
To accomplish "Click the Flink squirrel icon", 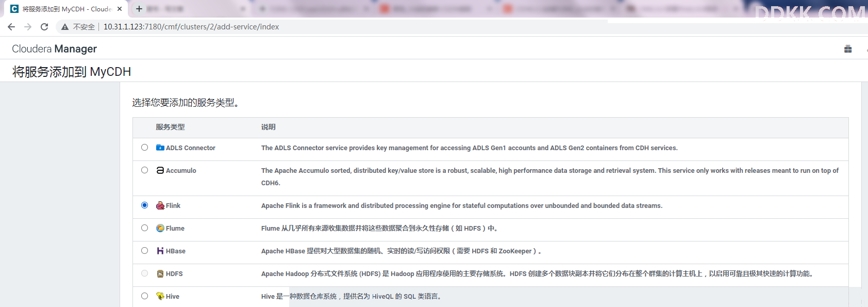I will coord(160,205).
